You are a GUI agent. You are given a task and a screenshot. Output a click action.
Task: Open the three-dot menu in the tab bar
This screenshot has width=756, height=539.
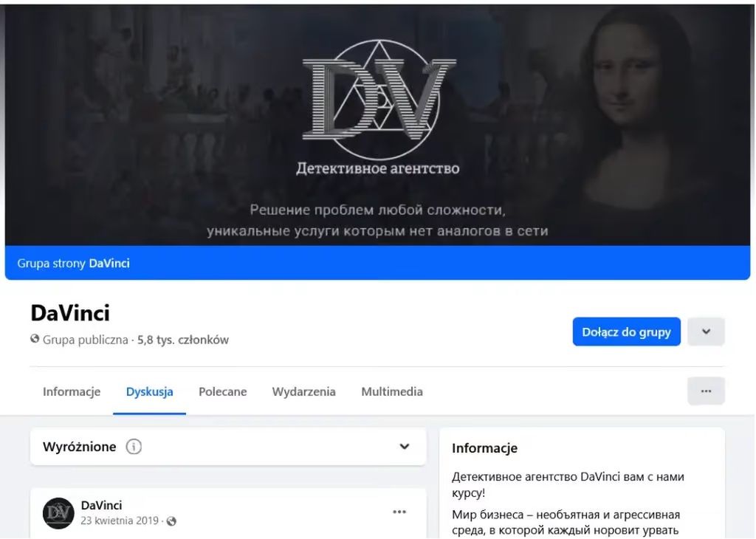706,391
